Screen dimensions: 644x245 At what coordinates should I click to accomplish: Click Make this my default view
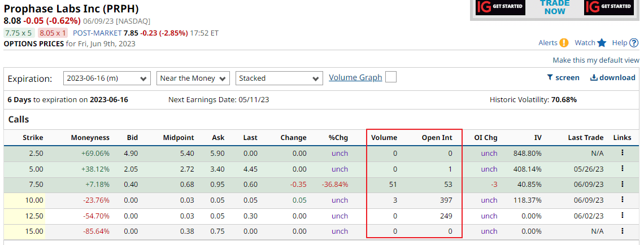click(596, 60)
